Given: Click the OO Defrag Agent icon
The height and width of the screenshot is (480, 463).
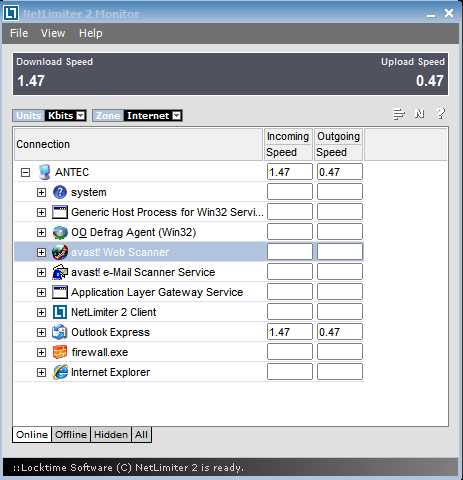Looking at the screenshot, I should tap(60, 232).
